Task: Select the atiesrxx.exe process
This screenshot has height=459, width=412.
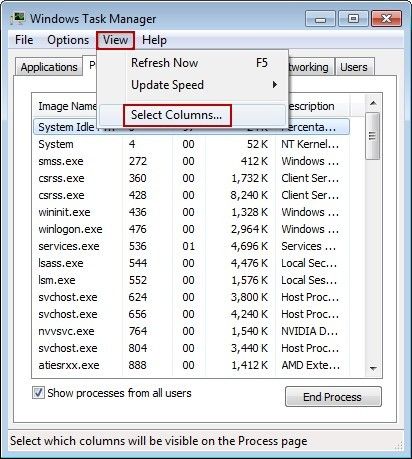Action: click(x=191, y=365)
